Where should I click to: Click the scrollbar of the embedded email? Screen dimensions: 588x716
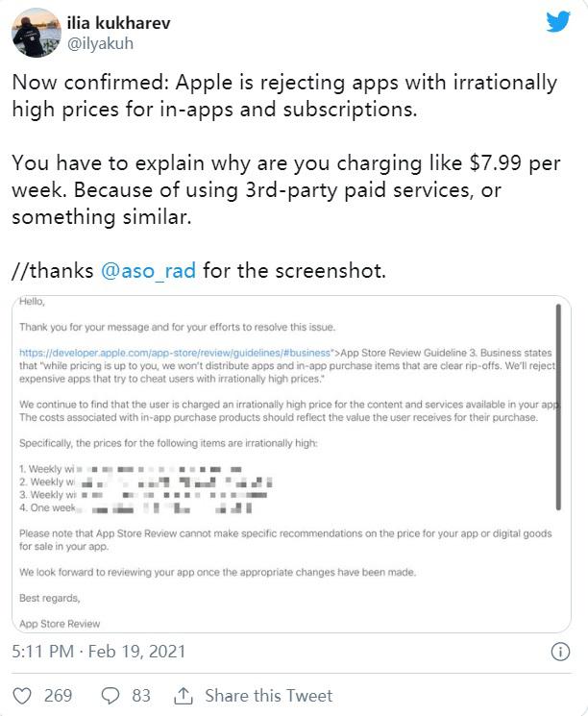click(557, 404)
